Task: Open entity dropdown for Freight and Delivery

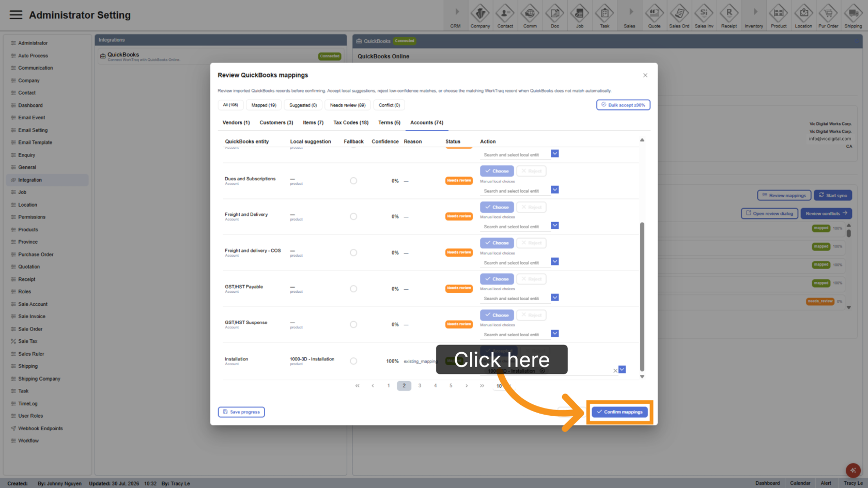Action: (555, 226)
